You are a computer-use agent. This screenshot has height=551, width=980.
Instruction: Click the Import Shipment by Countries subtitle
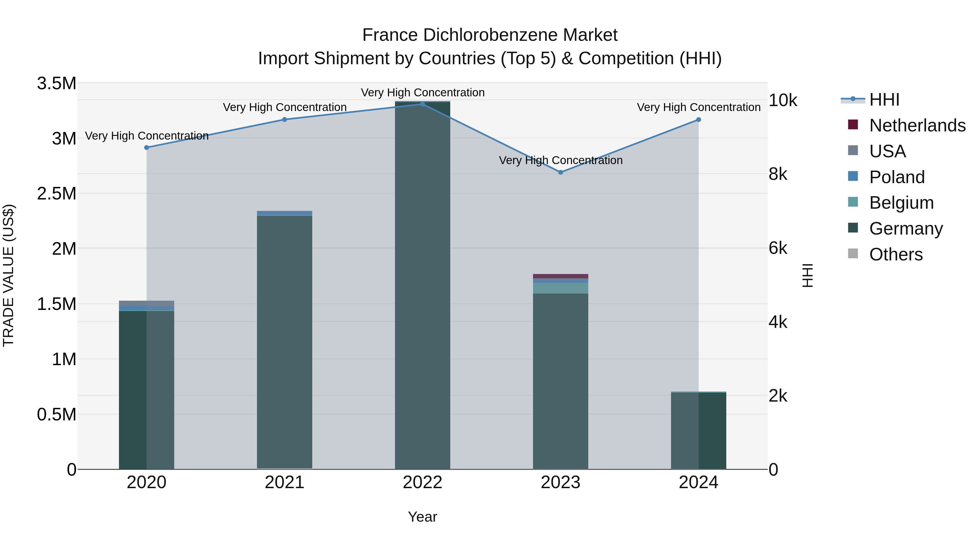(490, 59)
